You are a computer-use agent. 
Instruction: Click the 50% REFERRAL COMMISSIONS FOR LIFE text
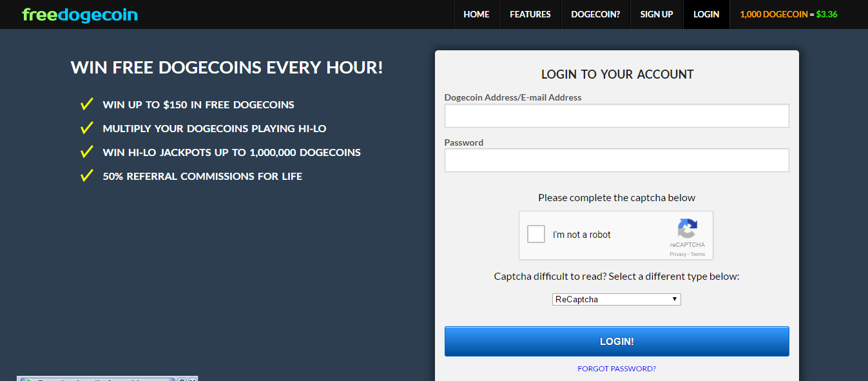point(202,176)
